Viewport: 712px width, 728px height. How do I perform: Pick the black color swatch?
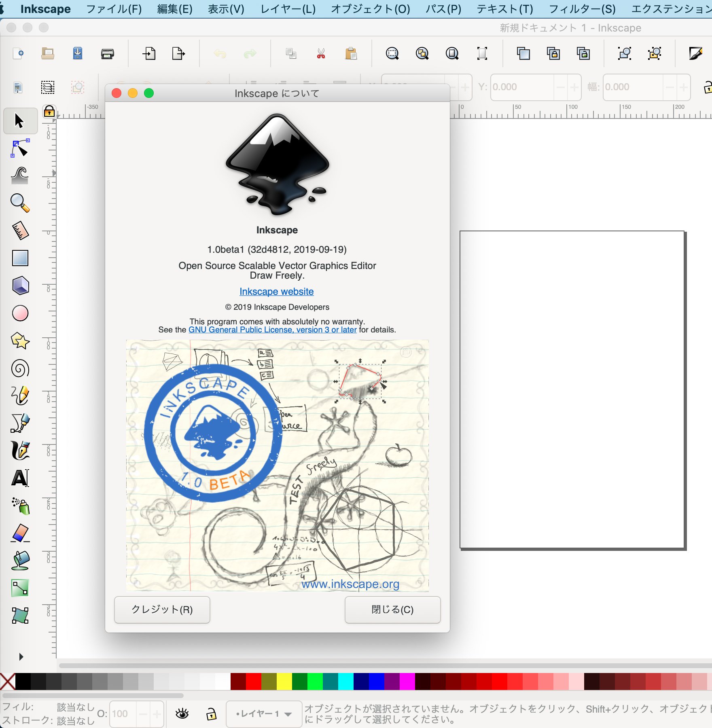click(x=23, y=681)
